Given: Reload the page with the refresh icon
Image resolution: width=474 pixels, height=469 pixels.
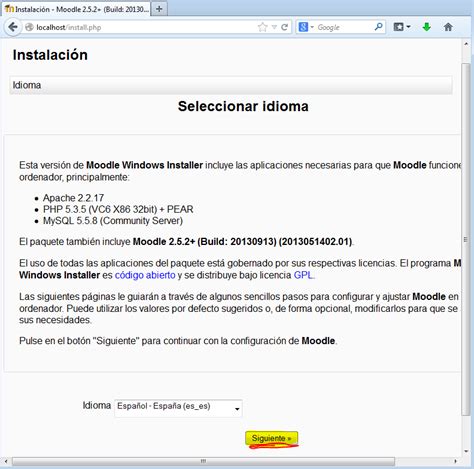Looking at the screenshot, I should tap(284, 27).
